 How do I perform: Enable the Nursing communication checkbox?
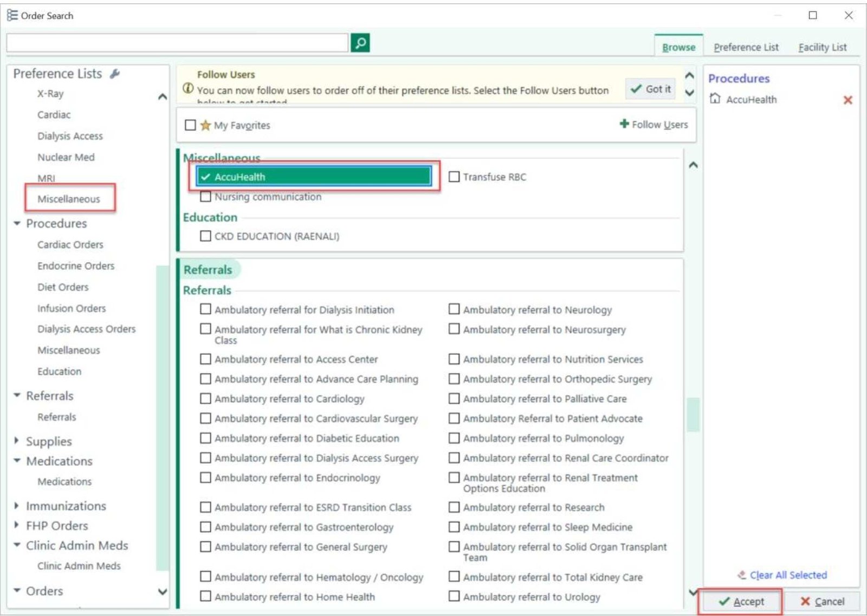205,197
